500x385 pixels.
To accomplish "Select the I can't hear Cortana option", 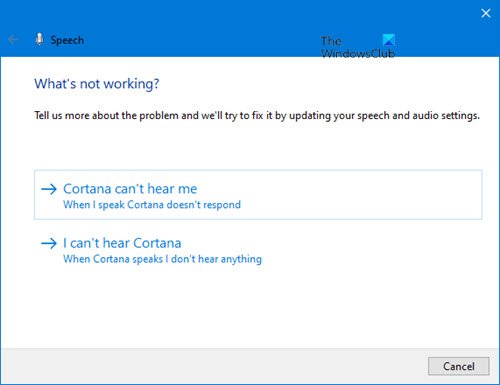I will point(151,250).
